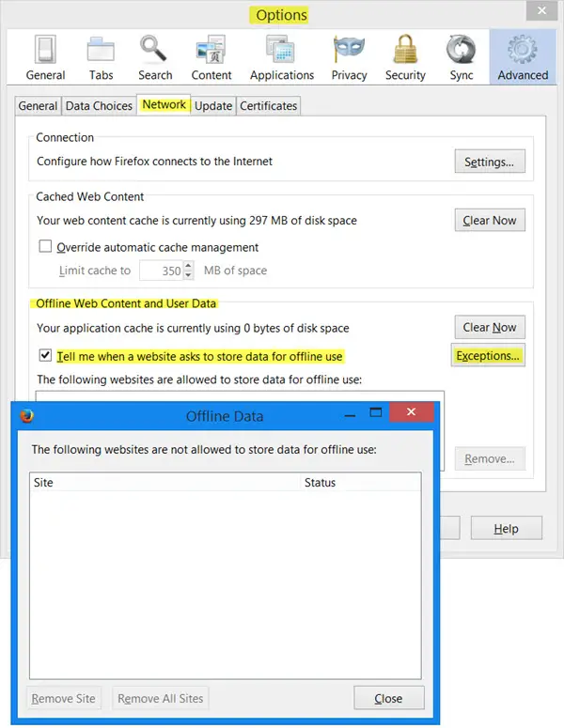The image size is (564, 728).
Task: Click the Help button in Options
Action: pyautogui.click(x=506, y=528)
